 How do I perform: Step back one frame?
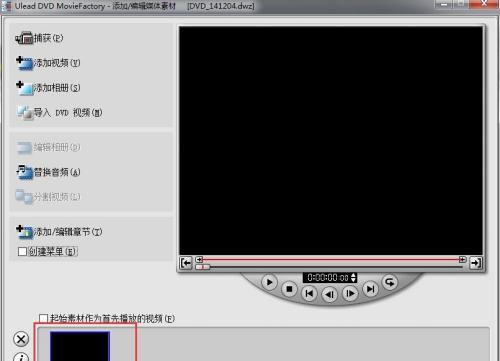329,295
